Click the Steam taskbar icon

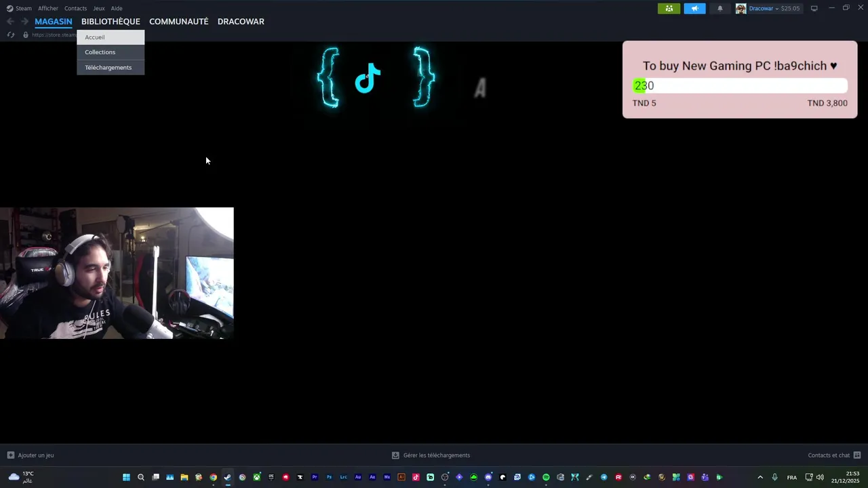click(x=227, y=477)
